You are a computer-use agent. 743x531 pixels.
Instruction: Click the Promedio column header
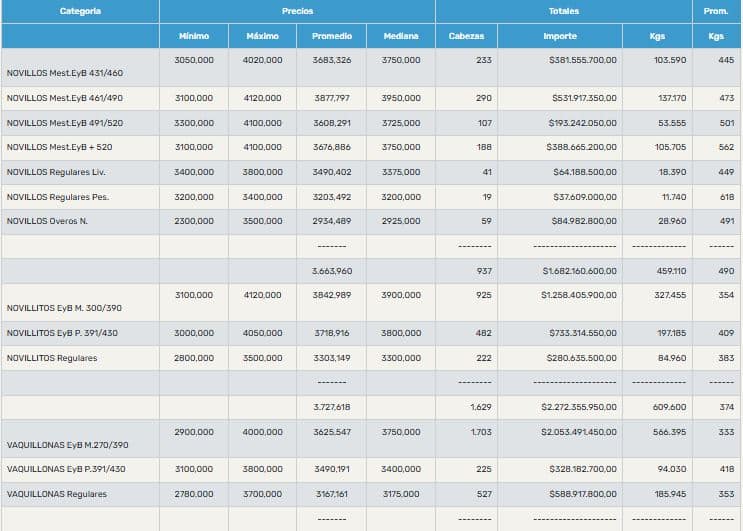pos(331,36)
